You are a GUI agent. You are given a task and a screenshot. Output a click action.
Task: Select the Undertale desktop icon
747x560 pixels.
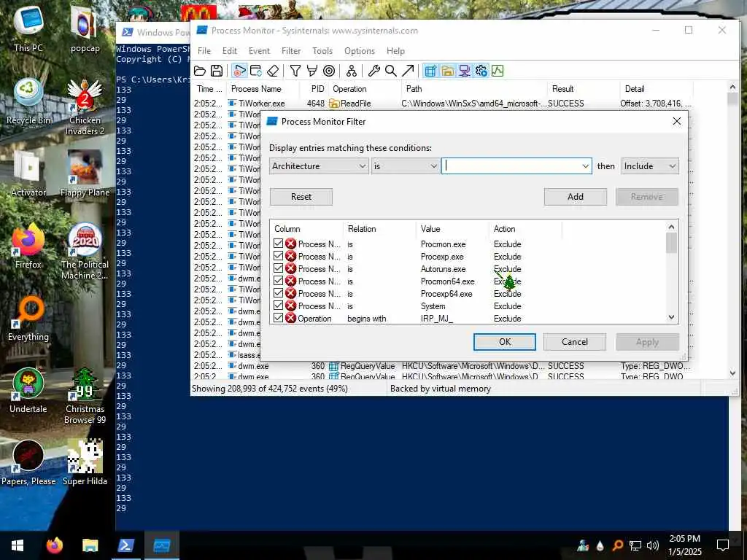(x=28, y=391)
